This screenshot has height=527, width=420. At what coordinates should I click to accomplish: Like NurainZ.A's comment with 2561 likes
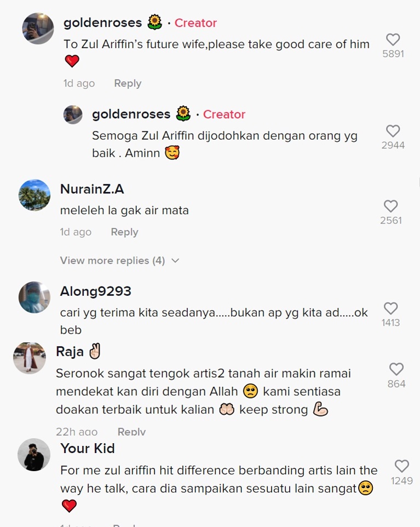pyautogui.click(x=391, y=206)
